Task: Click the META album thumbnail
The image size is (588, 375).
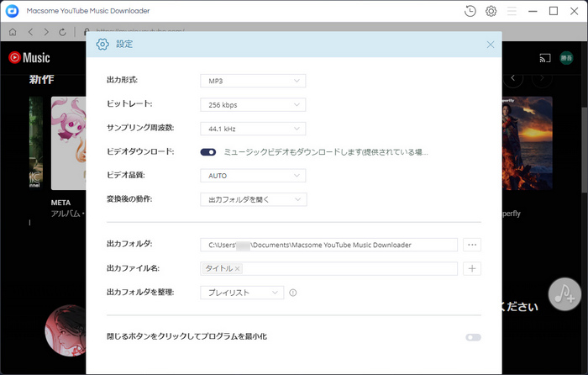Action: [69, 143]
